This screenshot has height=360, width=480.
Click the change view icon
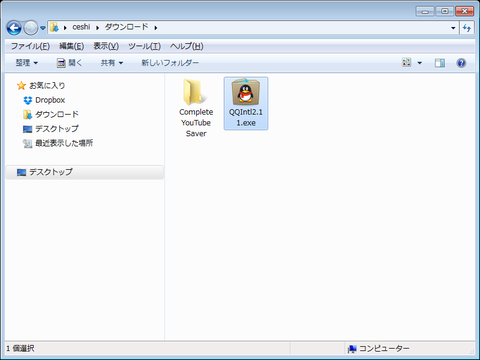click(x=406, y=63)
